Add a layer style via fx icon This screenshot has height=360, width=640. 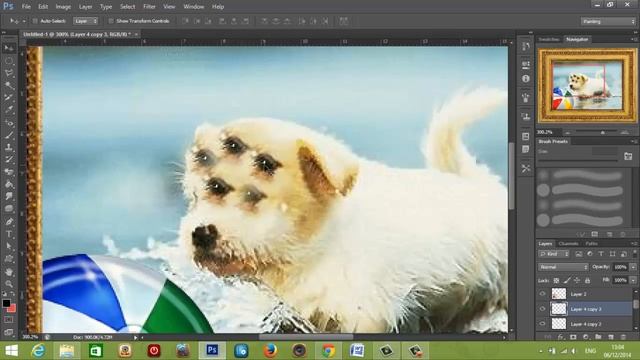click(561, 337)
